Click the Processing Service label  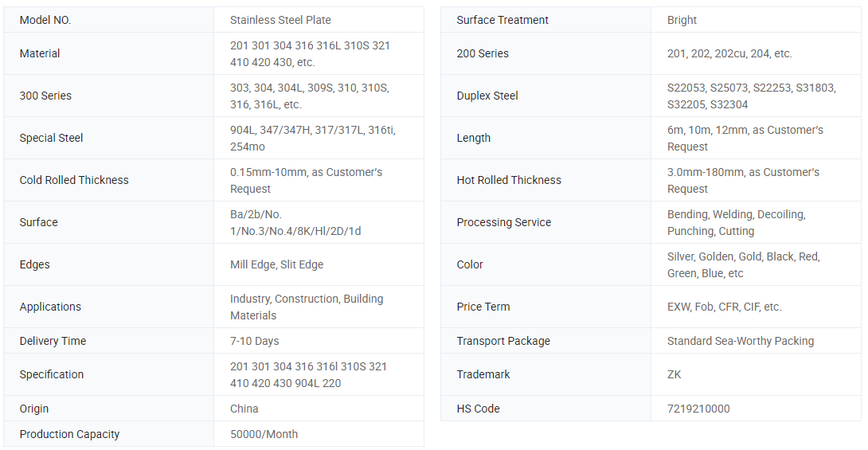(x=504, y=222)
